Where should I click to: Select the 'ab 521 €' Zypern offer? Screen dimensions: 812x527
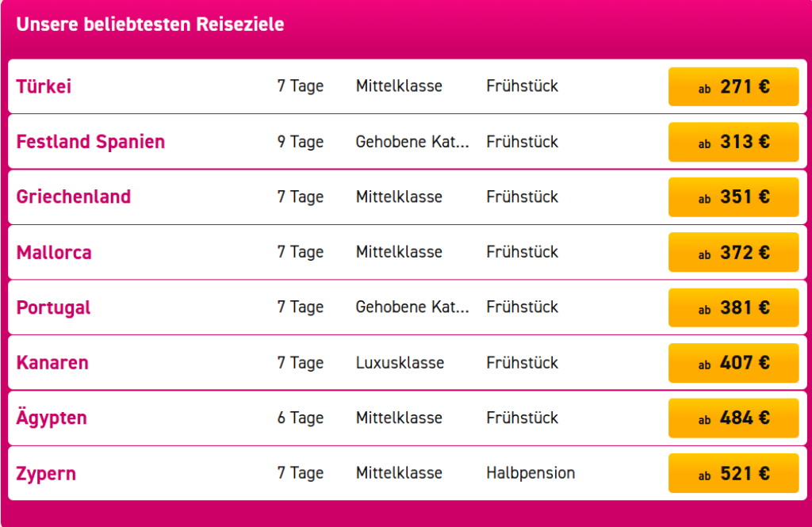coord(733,473)
